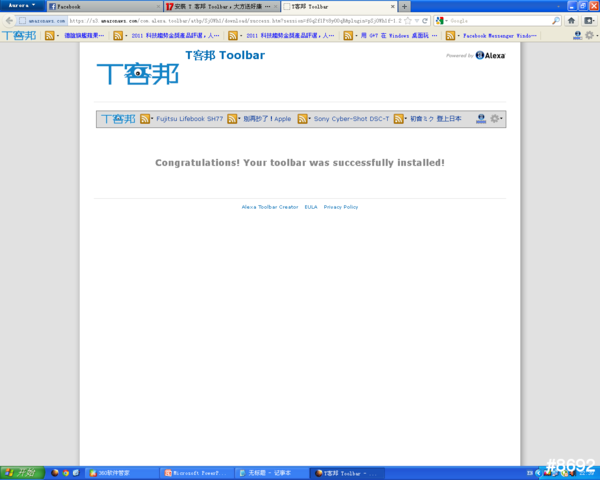Click the first RSS feed icon in the browser toolbar
Viewport: 600px width, 480px height.
(x=49, y=36)
